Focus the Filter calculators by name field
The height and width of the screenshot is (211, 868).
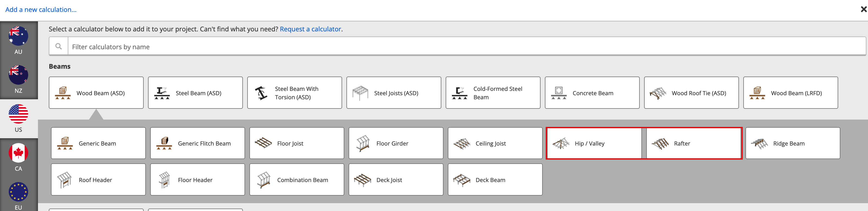tap(467, 46)
